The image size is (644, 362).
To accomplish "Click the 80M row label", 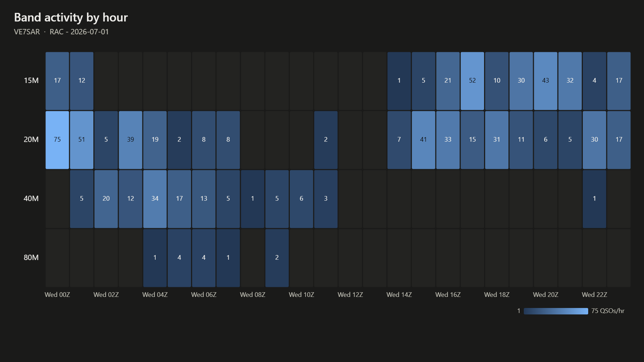I will (x=31, y=258).
